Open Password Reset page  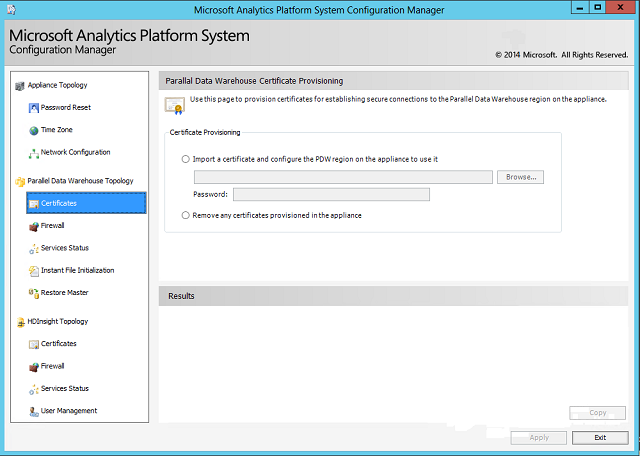point(66,108)
